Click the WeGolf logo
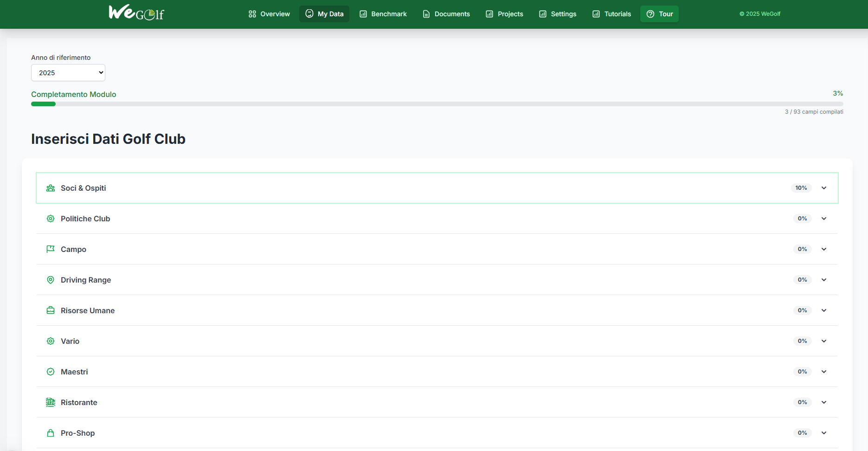The image size is (868, 451). coord(136,13)
